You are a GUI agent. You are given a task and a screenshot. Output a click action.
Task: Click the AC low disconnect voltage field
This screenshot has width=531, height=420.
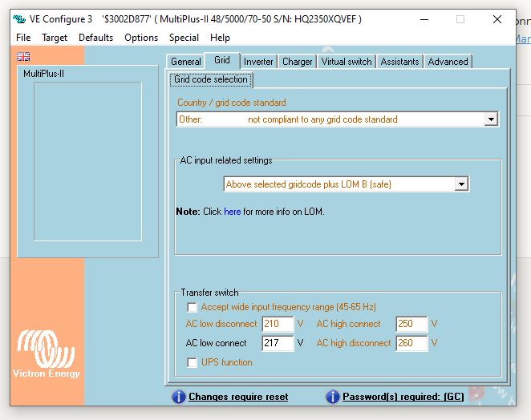click(x=278, y=324)
